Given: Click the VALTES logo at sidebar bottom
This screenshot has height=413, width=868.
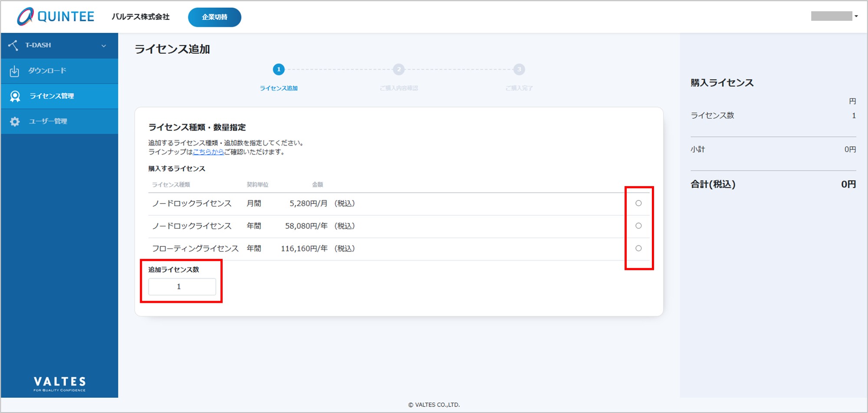Looking at the screenshot, I should [x=60, y=383].
